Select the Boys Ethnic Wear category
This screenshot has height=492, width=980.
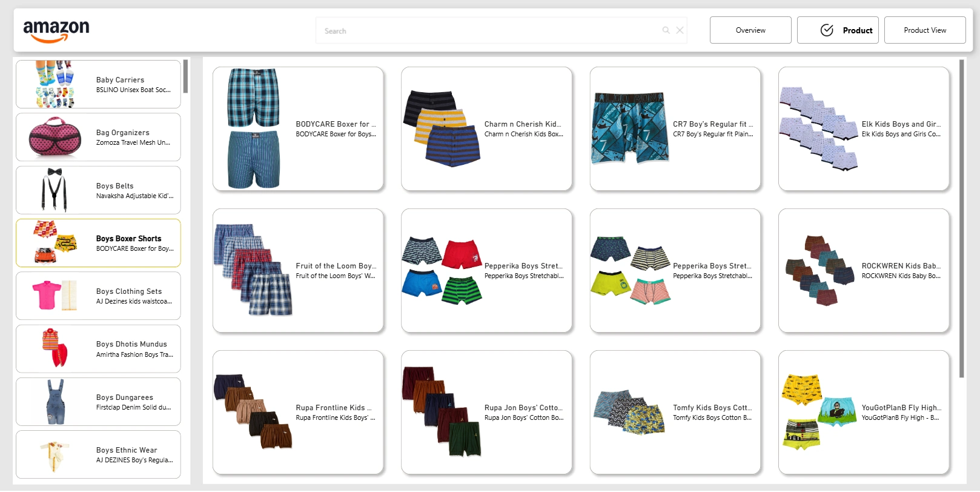click(98, 454)
